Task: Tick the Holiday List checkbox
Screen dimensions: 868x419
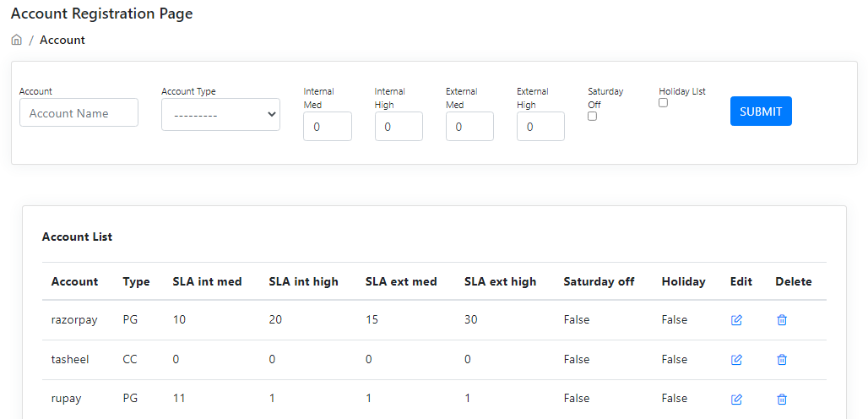Action: [663, 102]
